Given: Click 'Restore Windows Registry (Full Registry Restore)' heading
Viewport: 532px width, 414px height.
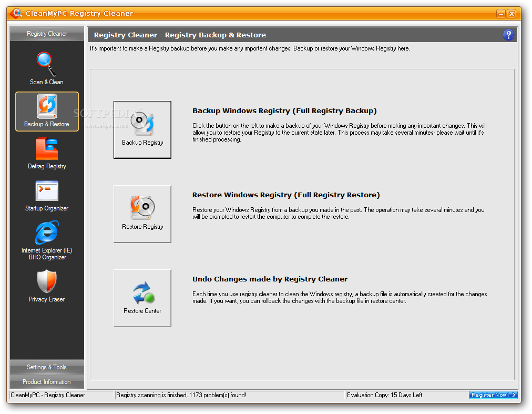Looking at the screenshot, I should point(286,195).
